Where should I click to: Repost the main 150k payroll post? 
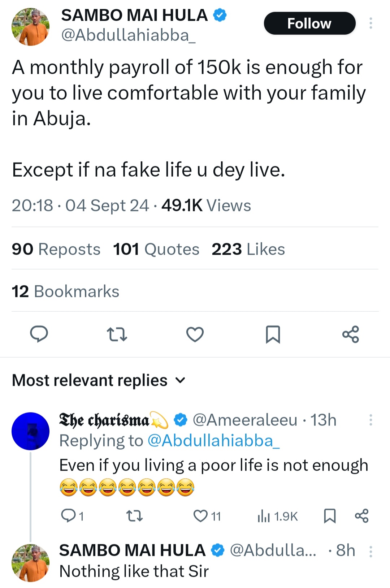point(117,334)
